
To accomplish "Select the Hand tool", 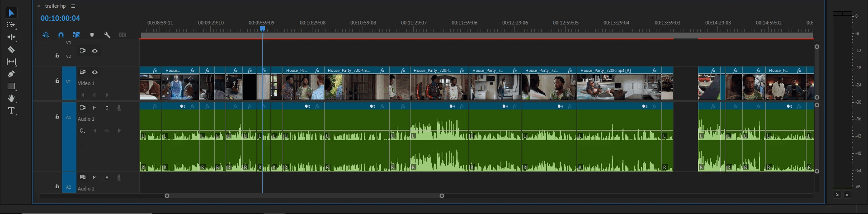I will pos(11,98).
